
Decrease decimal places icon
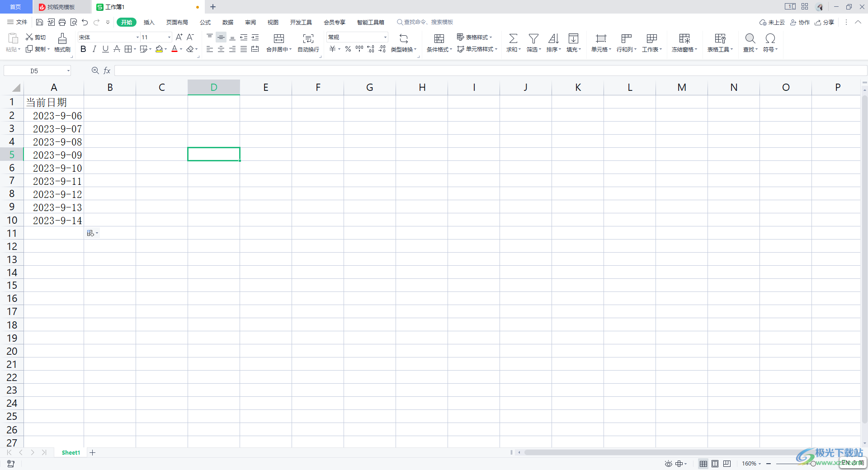(382, 49)
